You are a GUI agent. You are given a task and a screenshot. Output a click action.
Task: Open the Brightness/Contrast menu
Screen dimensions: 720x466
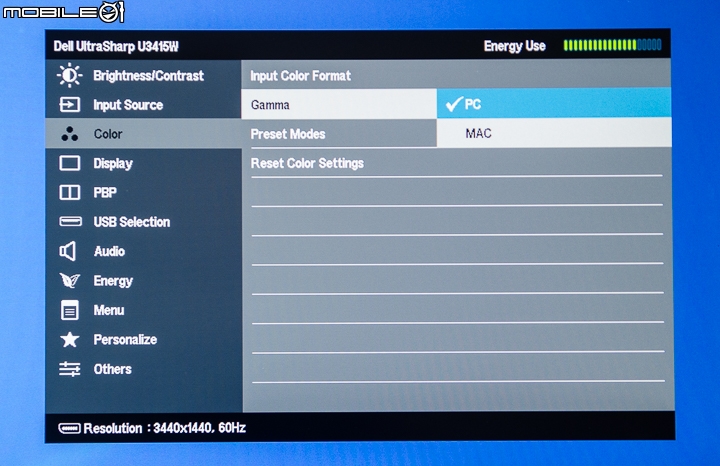[148, 76]
